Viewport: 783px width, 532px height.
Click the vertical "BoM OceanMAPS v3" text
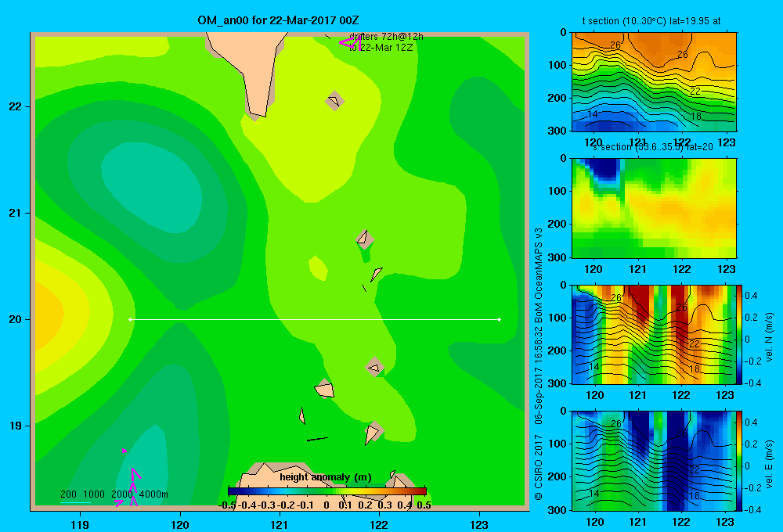[539, 275]
